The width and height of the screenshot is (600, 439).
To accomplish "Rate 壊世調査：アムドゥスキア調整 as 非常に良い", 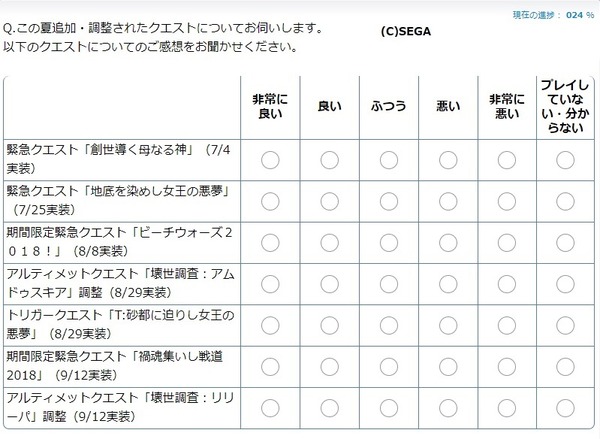I will pos(270,284).
